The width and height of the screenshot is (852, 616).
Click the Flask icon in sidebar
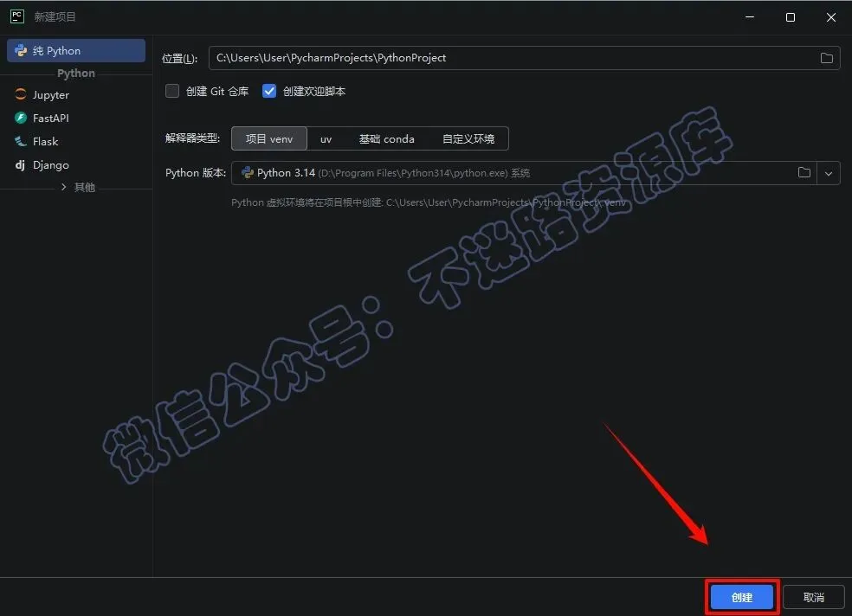[21, 141]
